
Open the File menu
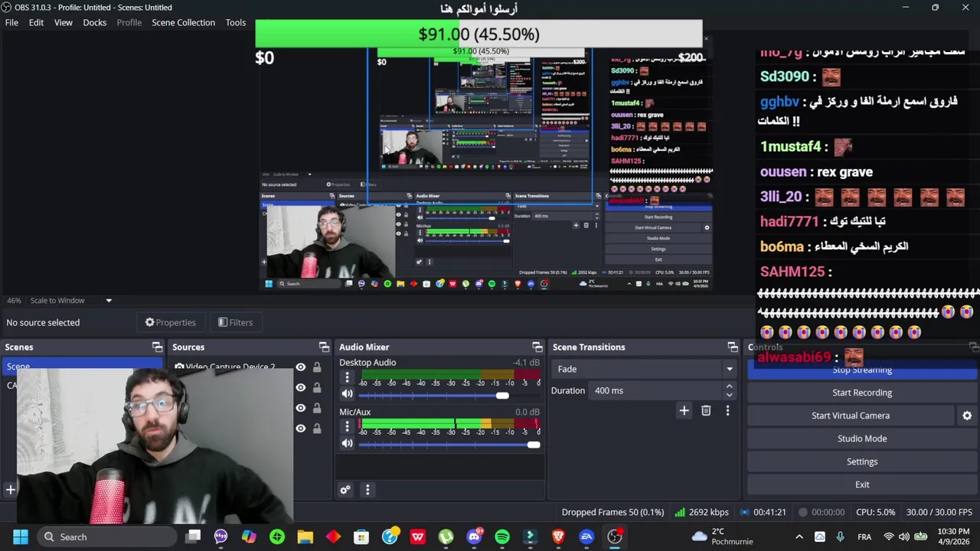click(x=11, y=22)
